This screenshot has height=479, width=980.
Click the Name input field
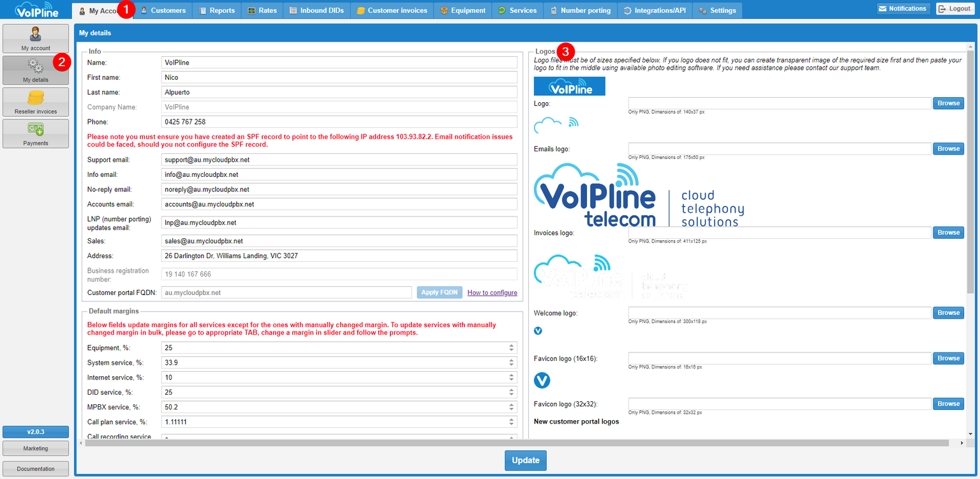tap(339, 63)
